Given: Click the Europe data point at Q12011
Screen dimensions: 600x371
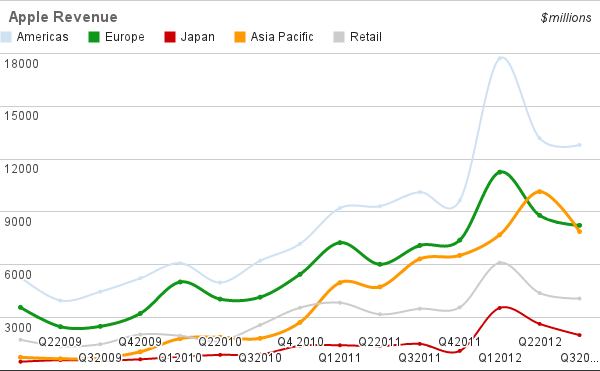Looking at the screenshot, I should (340, 243).
